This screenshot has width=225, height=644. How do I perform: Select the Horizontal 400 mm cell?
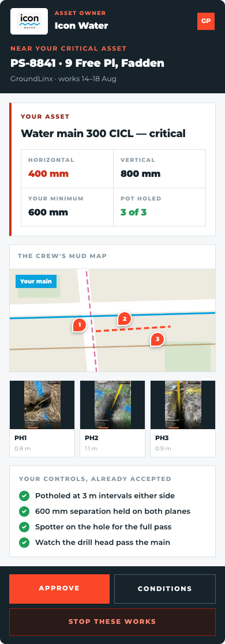67,169
